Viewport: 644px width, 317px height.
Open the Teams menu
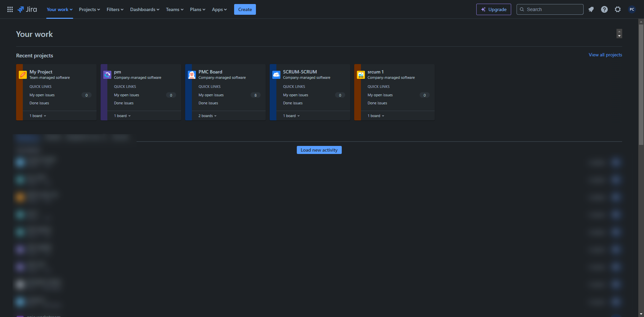coord(175,9)
